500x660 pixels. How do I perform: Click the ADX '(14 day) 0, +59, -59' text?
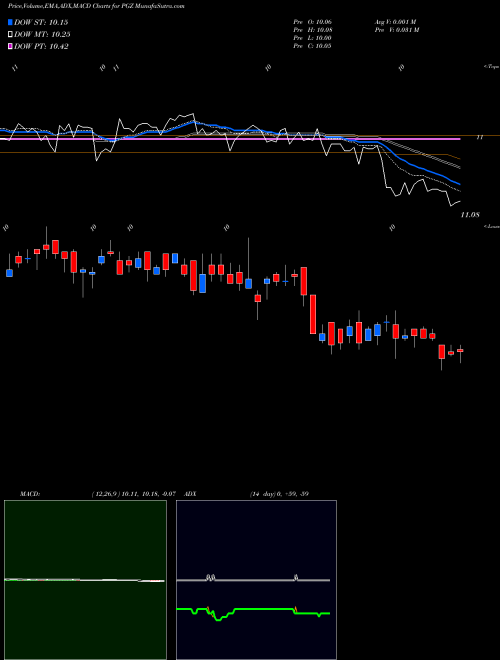279,494
